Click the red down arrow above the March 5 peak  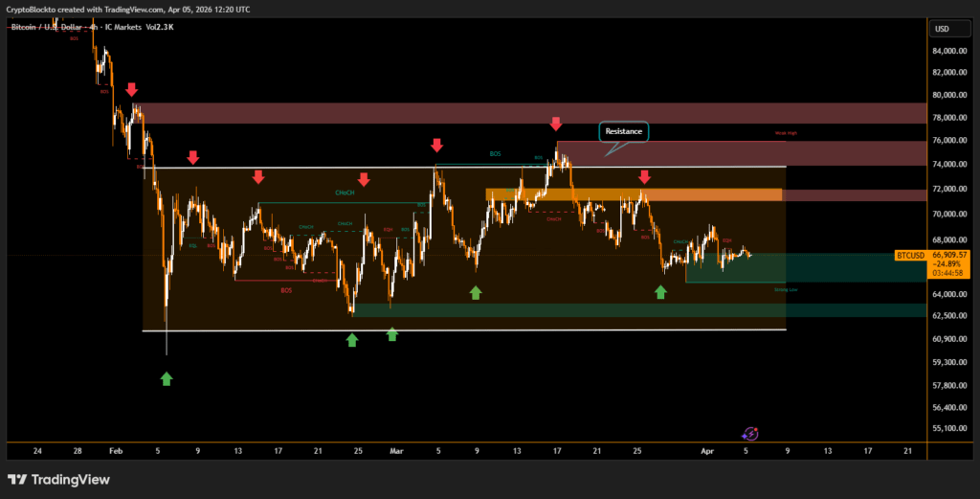[436, 146]
